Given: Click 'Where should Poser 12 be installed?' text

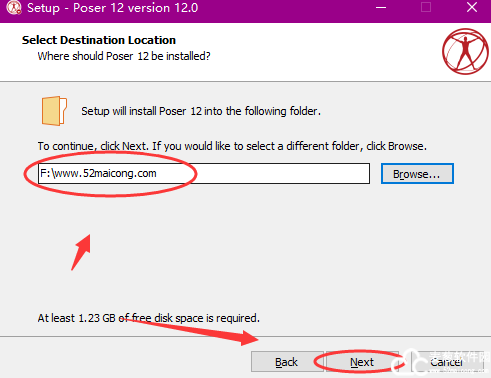Looking at the screenshot, I should [124, 56].
